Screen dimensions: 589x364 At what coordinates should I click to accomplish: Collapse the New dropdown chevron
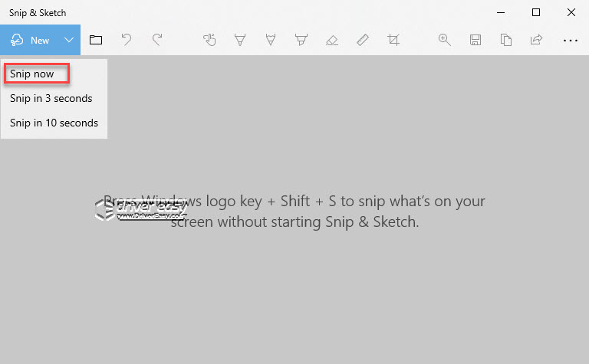(69, 40)
